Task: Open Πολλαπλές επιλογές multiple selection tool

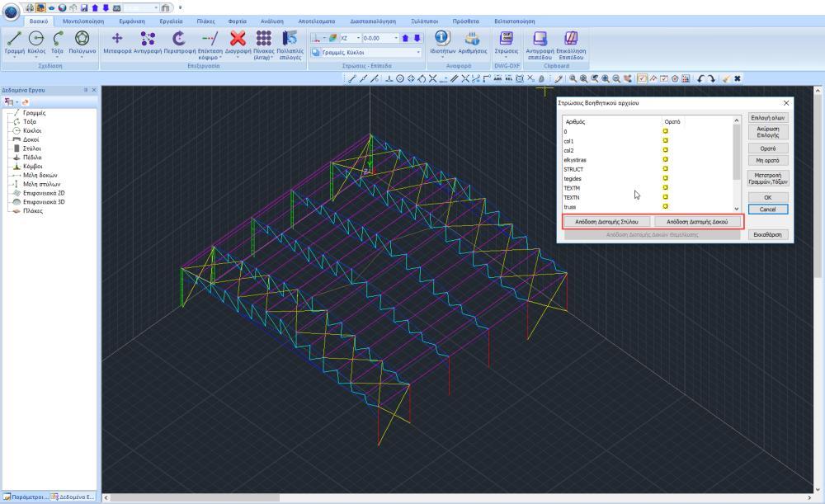Action: (290, 45)
